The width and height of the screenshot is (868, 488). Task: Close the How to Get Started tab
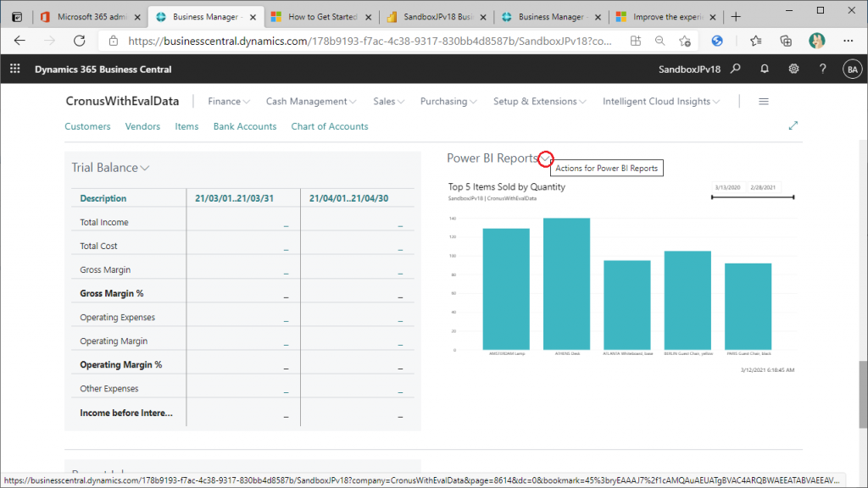(368, 17)
